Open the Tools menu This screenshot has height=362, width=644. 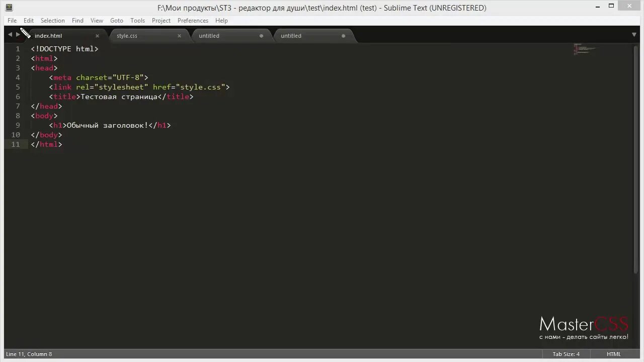tap(137, 21)
